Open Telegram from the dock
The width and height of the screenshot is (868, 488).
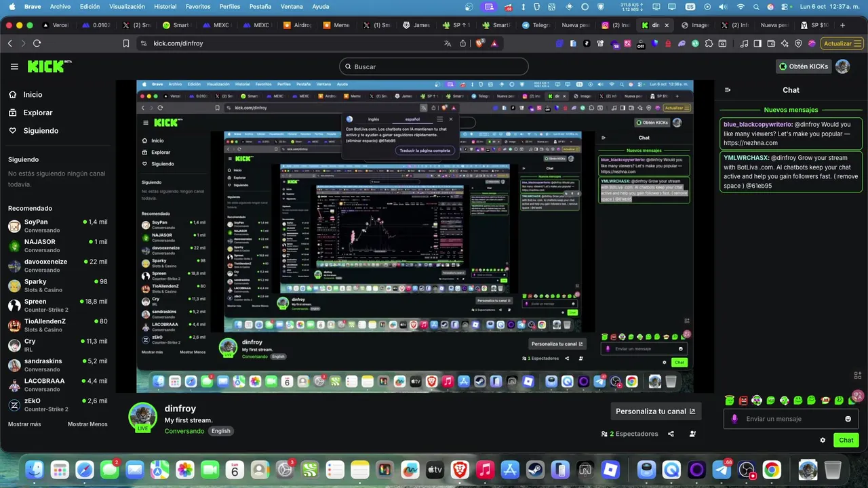pos(722,469)
